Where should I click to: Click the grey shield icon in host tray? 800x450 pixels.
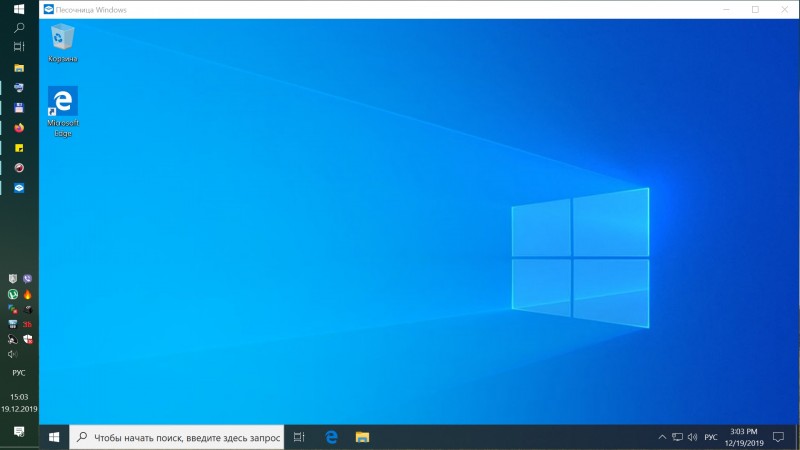(13, 279)
